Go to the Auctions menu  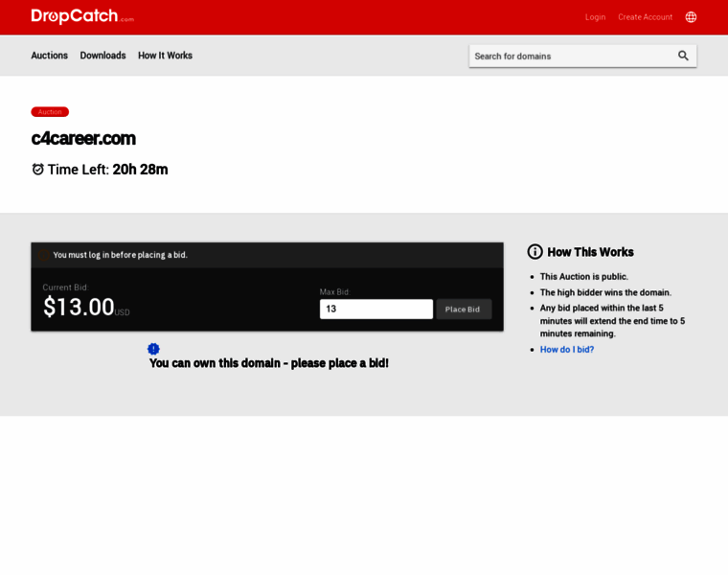coord(49,56)
